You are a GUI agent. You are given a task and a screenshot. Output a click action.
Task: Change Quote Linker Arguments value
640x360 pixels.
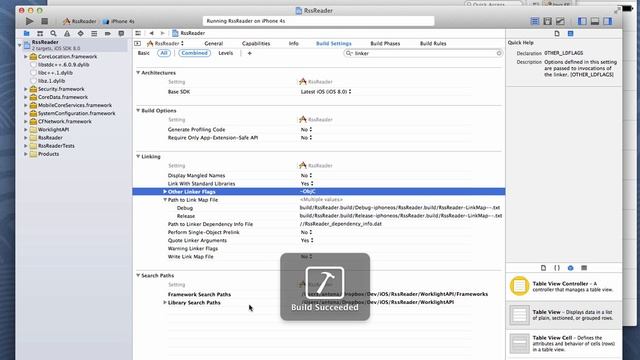(x=307, y=240)
